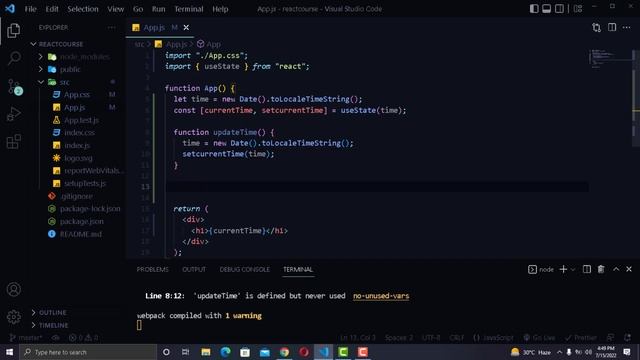The width and height of the screenshot is (640, 360).
Task: Open Explorer views and more actions menu
Action: pos(111,27)
